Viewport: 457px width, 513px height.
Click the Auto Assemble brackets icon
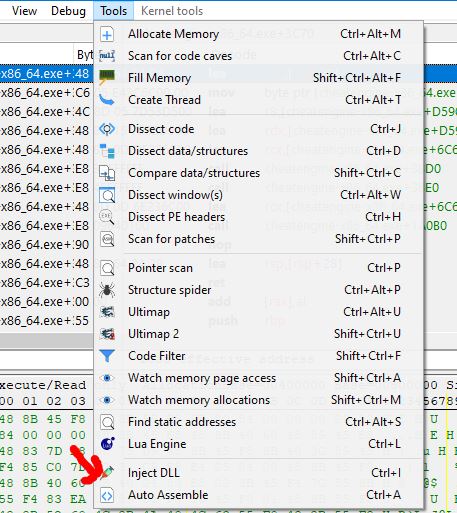(x=107, y=495)
